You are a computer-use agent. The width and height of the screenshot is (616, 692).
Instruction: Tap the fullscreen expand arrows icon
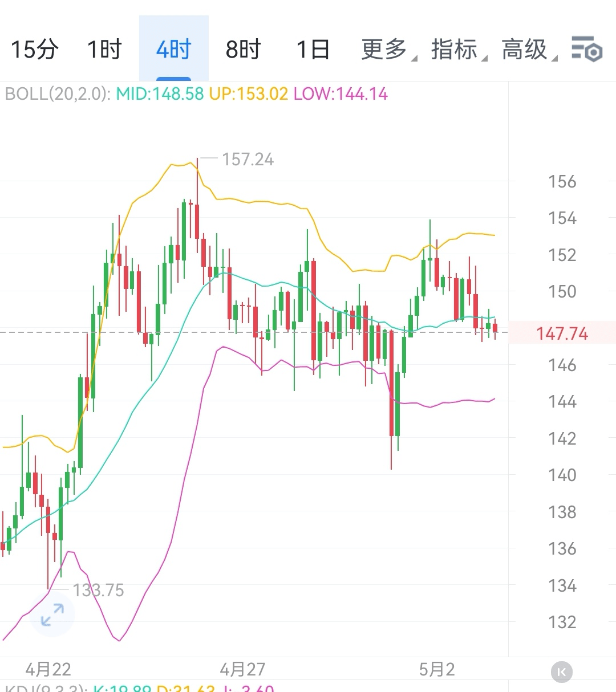click(x=52, y=614)
